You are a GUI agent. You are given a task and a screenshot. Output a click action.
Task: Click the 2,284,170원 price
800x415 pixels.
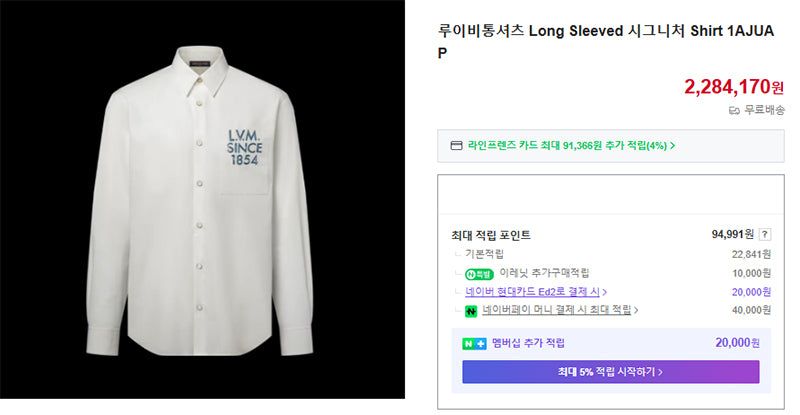pos(734,87)
